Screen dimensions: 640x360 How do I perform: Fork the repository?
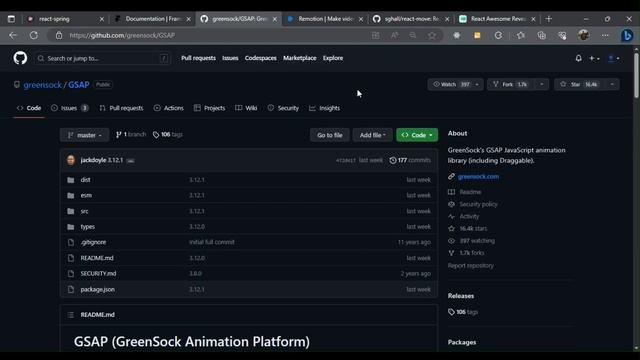coord(510,84)
